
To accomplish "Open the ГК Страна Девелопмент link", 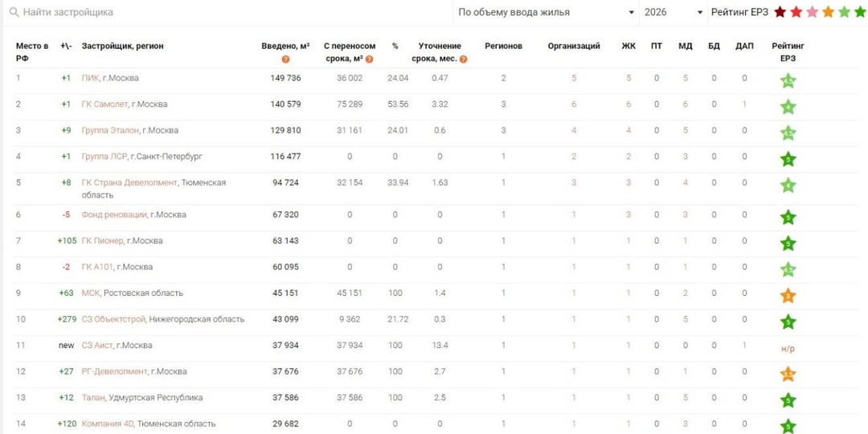I will (x=130, y=182).
